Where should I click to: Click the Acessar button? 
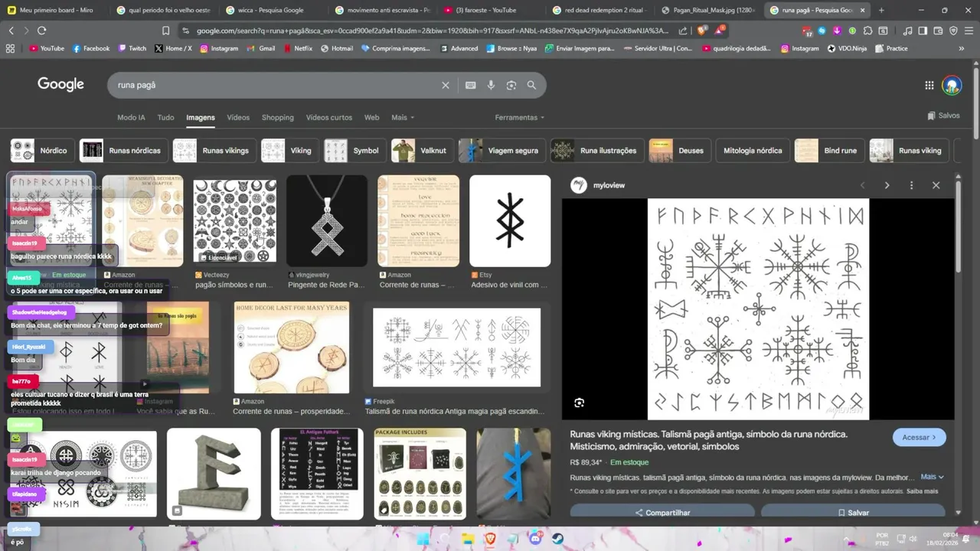(x=919, y=437)
